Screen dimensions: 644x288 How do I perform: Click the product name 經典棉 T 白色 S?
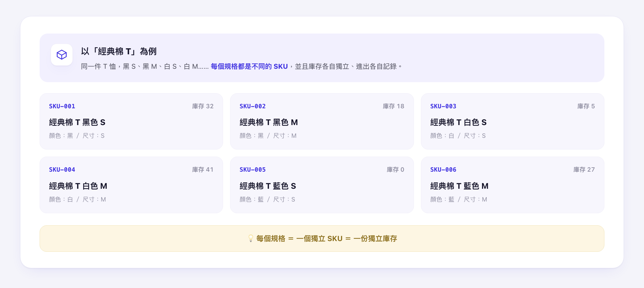(x=459, y=122)
